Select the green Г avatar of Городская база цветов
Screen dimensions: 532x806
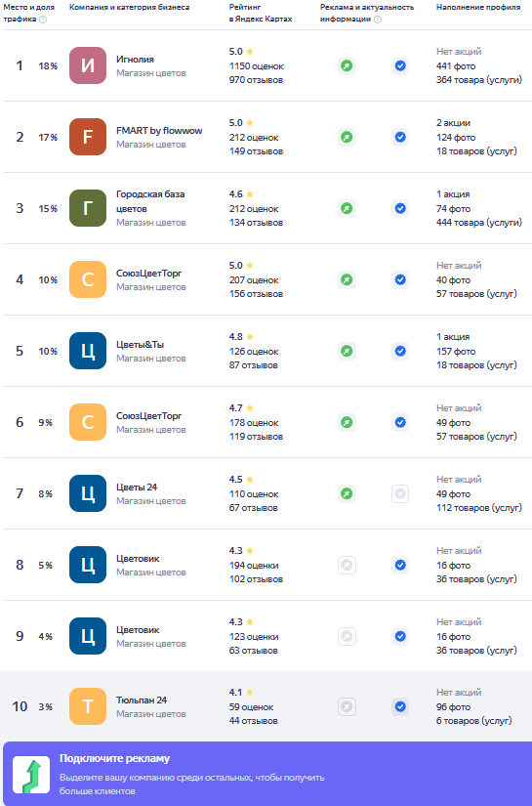click(x=88, y=208)
